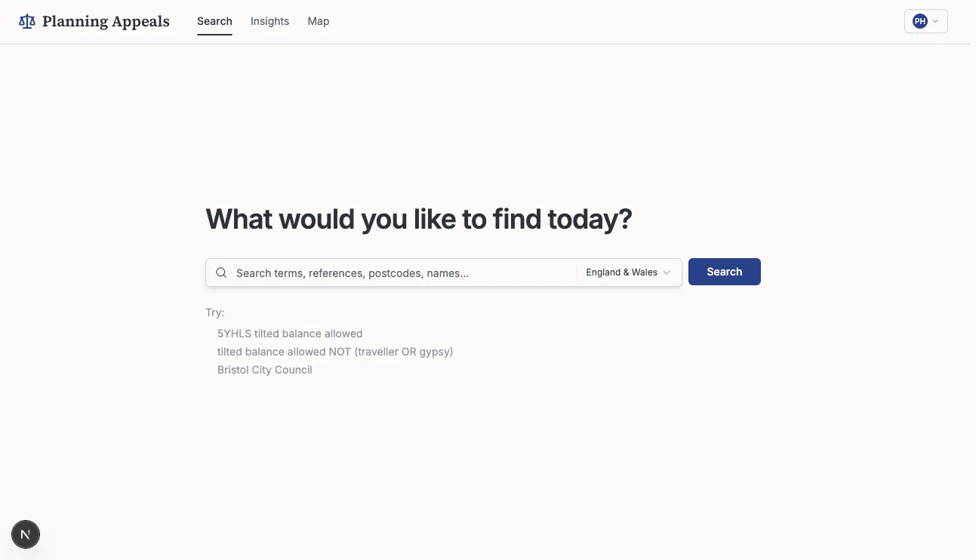Click the 'Try:' suggestions label

214,312
